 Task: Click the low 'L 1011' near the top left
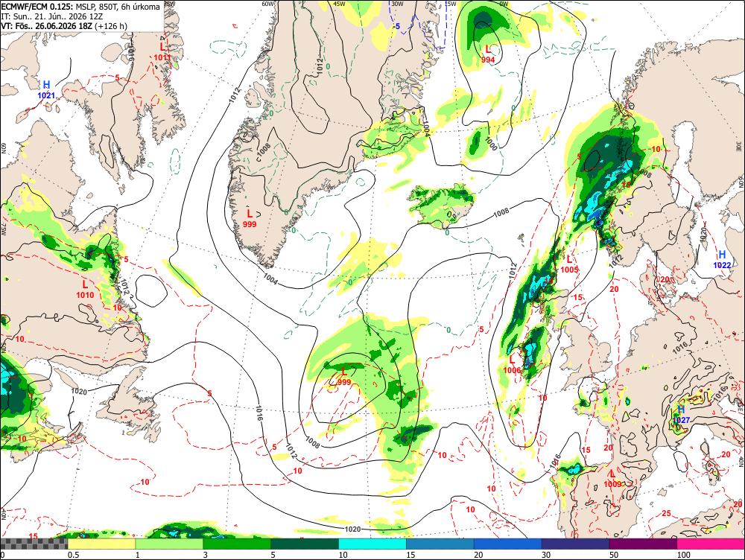pyautogui.click(x=162, y=52)
